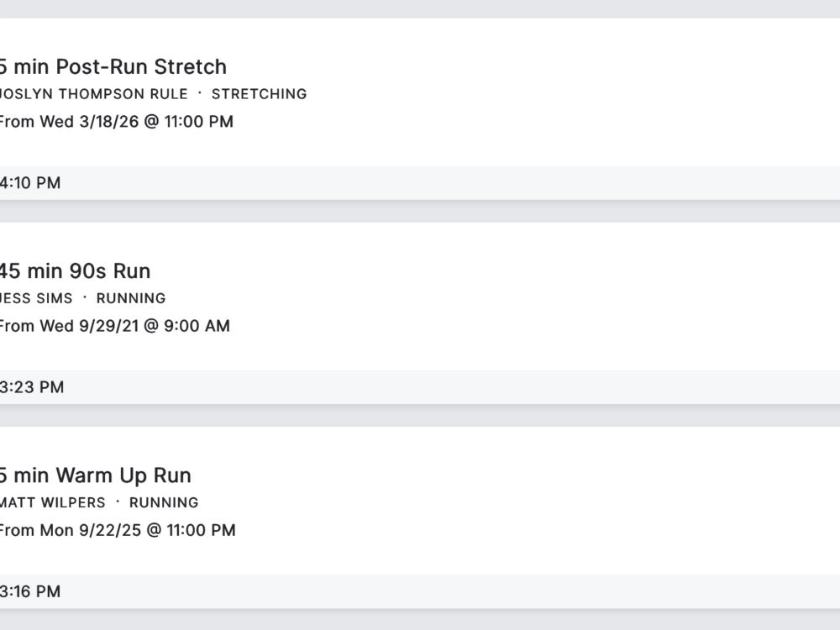Open the 5 min Warm Up Run workout

pos(95,475)
